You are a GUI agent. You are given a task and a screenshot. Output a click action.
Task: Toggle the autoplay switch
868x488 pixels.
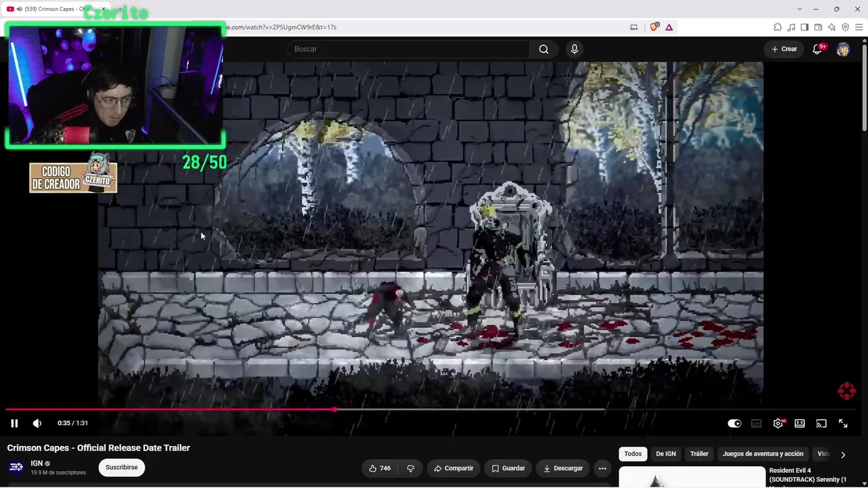point(734,424)
